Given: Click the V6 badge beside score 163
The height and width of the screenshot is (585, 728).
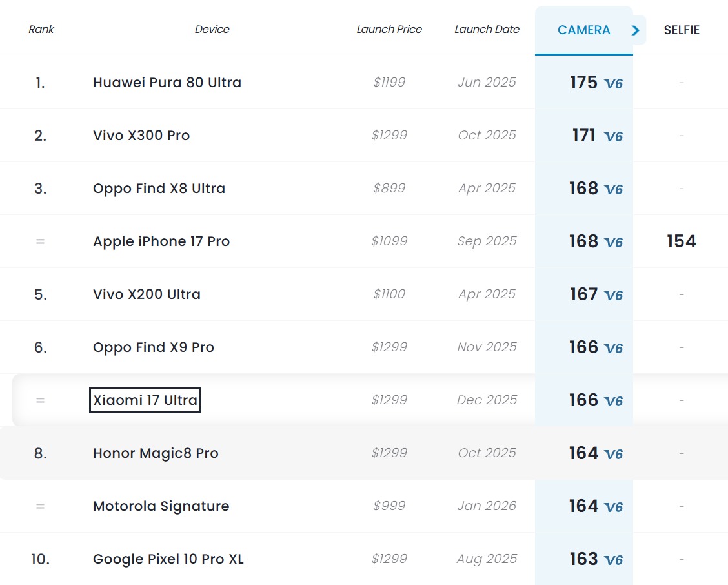Looking at the screenshot, I should (x=613, y=560).
